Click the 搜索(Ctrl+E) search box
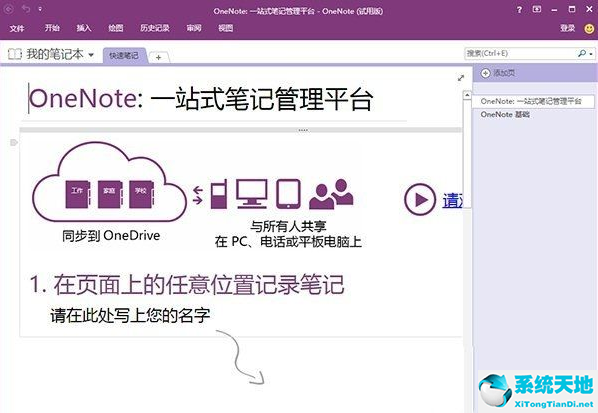 (x=521, y=53)
